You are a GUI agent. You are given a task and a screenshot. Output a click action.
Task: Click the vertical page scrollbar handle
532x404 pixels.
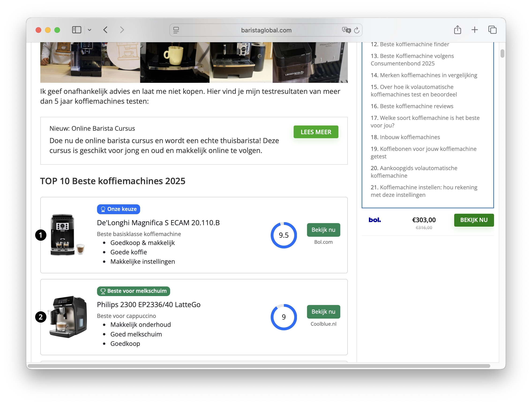[x=502, y=53]
